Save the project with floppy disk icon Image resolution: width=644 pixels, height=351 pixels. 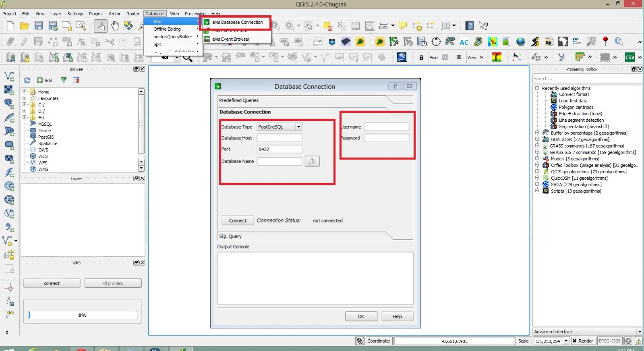click(39, 26)
